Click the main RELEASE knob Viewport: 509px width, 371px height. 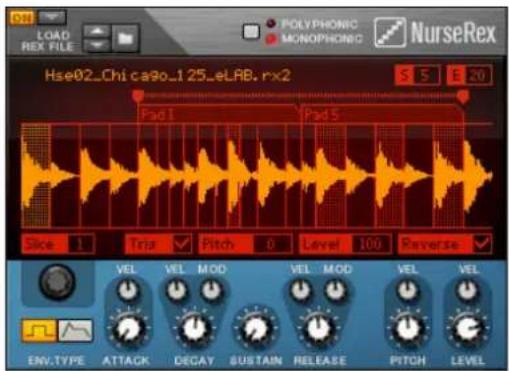(319, 329)
